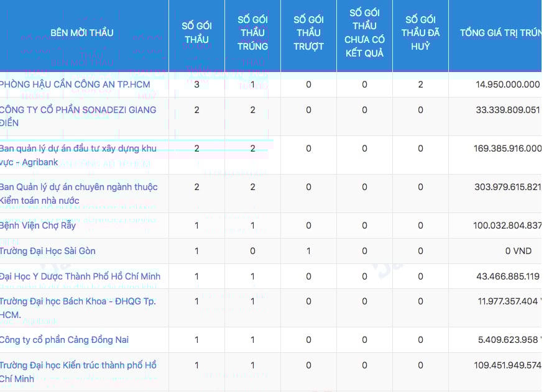Image resolution: width=544 pixels, height=392 pixels.
Task: Click the SỐ GÓI THẦU column header
Action: (196, 33)
